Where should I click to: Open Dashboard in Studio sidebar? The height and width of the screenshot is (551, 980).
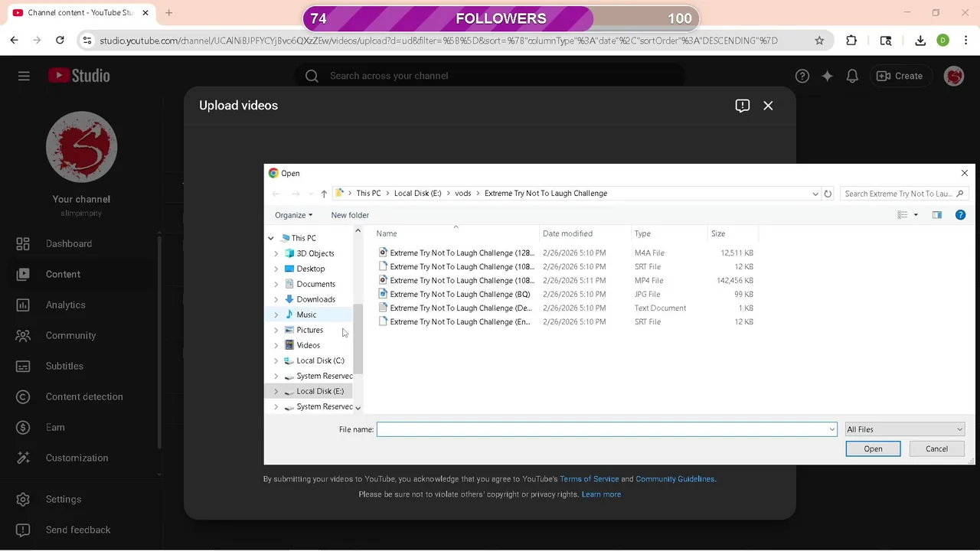tap(79, 243)
